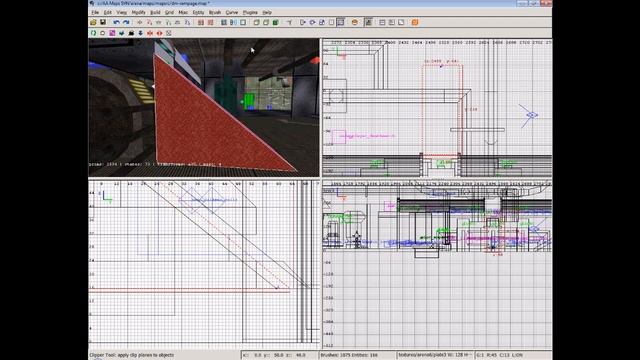Save the map with the floppy disk icon

coord(103,22)
